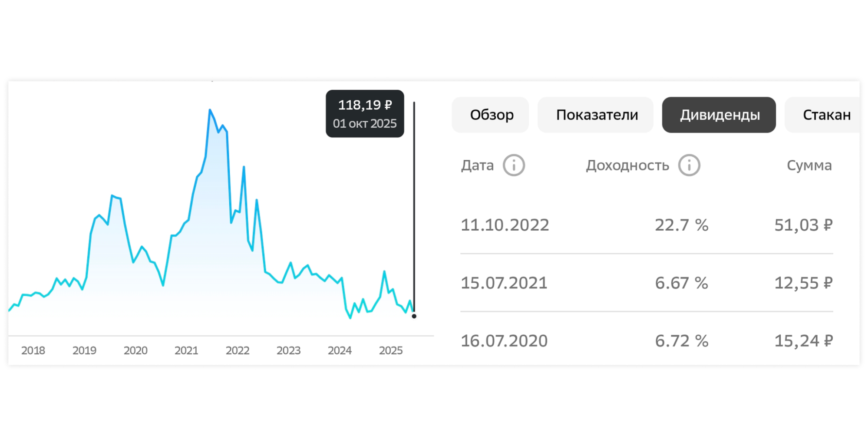Open the Обзор tab
The image size is (868, 446).
click(491, 115)
